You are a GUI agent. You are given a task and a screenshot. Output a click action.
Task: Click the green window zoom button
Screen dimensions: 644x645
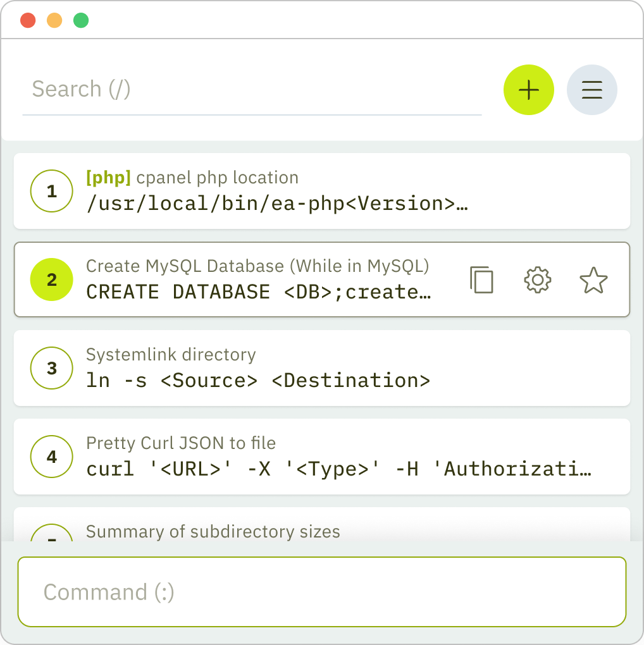(81, 20)
